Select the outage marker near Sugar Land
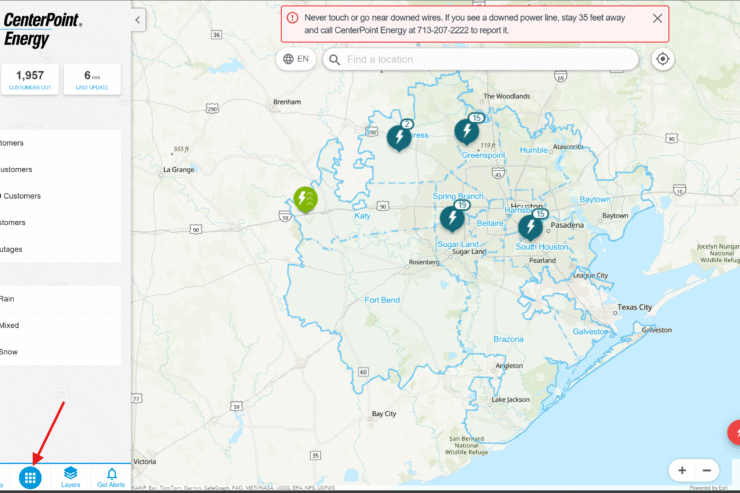 coord(452,217)
